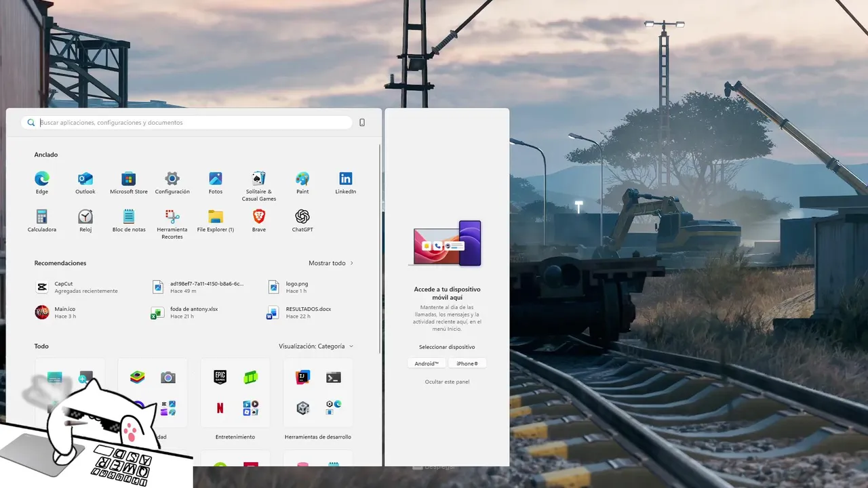868x488 pixels.
Task: Click Seleccionar dispositivo label
Action: [447, 347]
